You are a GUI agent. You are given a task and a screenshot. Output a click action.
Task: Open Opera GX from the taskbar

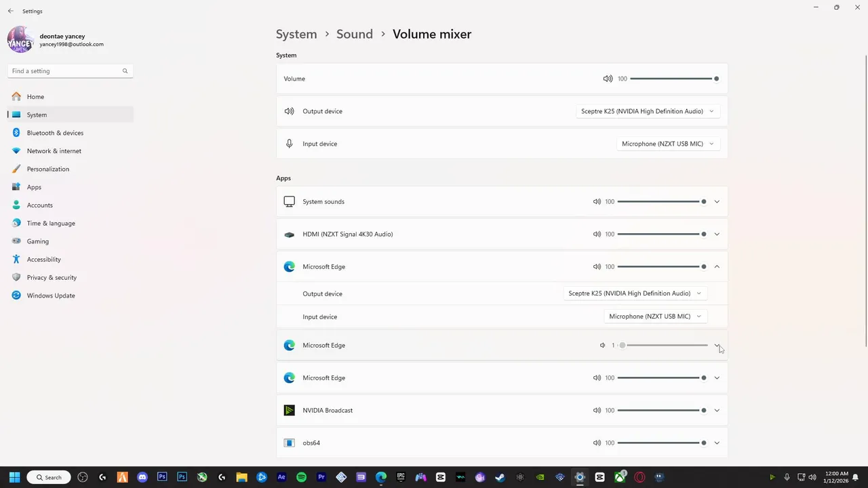tap(639, 477)
